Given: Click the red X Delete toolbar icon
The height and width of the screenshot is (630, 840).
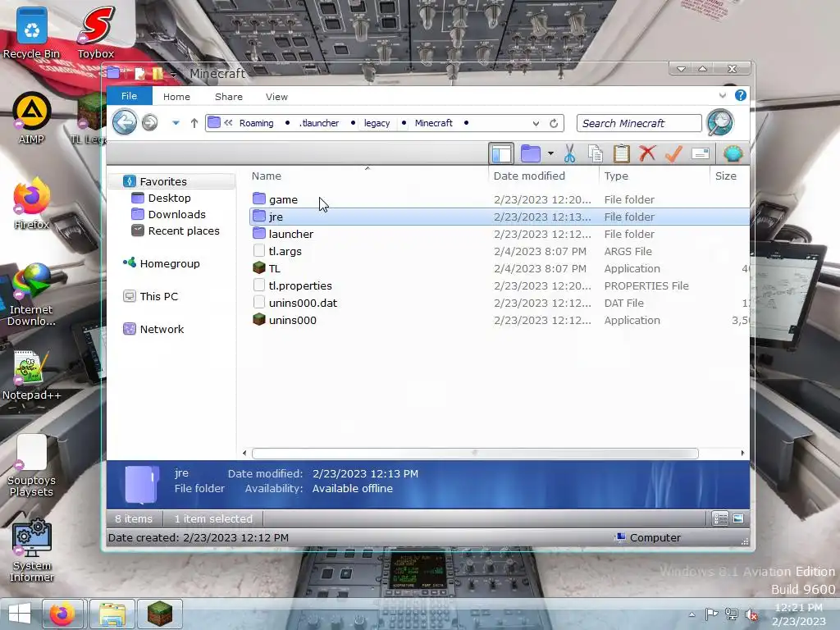Looking at the screenshot, I should tap(647, 153).
